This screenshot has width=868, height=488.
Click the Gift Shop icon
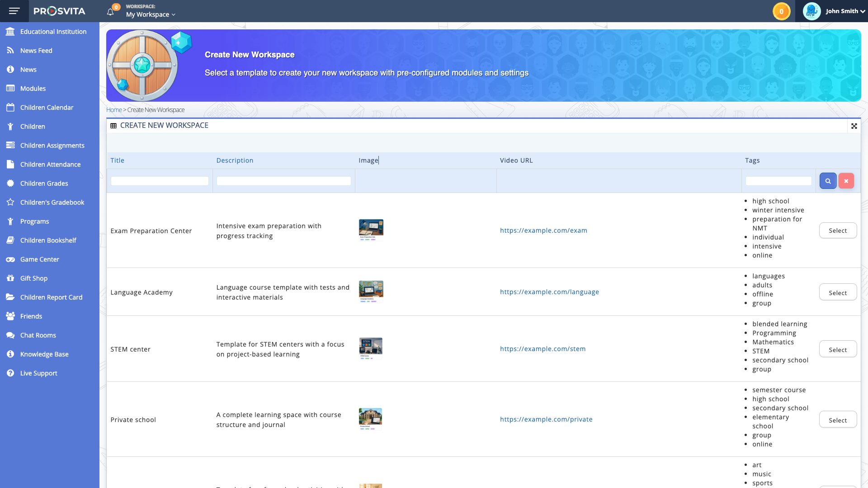(10, 278)
